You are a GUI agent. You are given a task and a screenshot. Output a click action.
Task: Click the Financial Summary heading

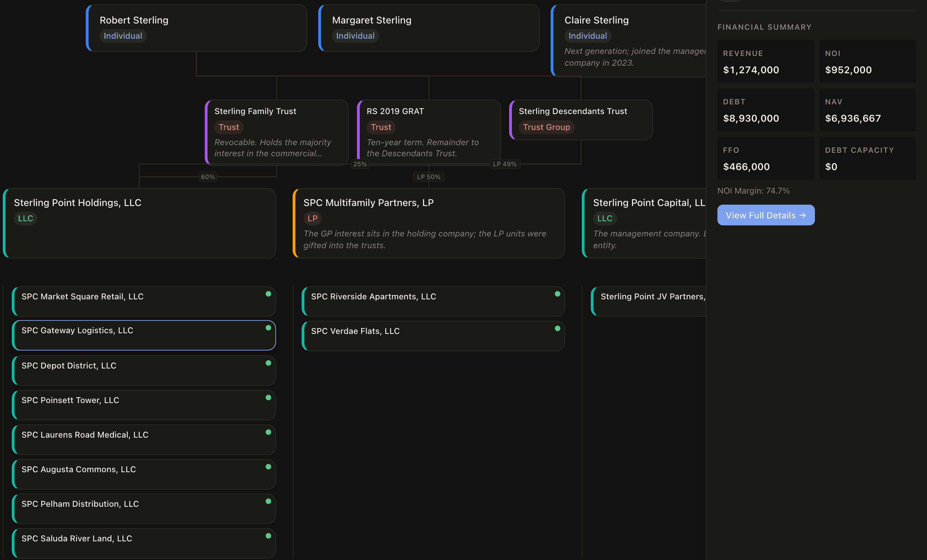pyautogui.click(x=764, y=27)
